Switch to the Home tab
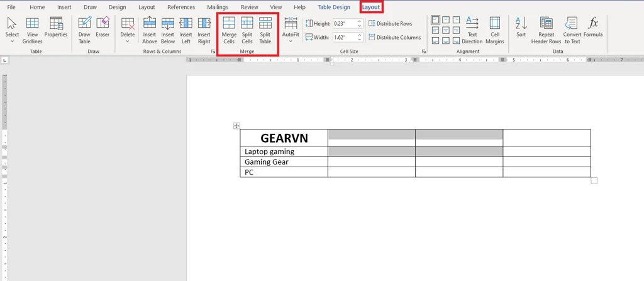Viewport: 644px width, 281px height. click(37, 7)
